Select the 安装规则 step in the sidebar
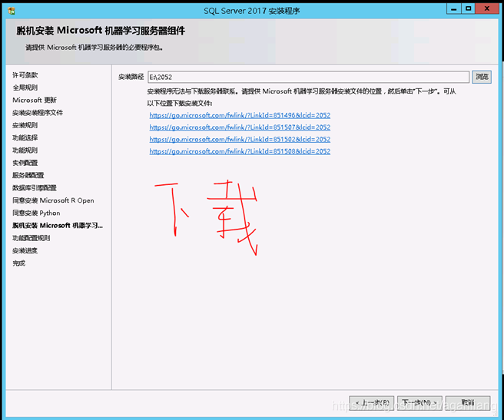Image resolution: width=504 pixels, height=420 pixels. [x=25, y=125]
